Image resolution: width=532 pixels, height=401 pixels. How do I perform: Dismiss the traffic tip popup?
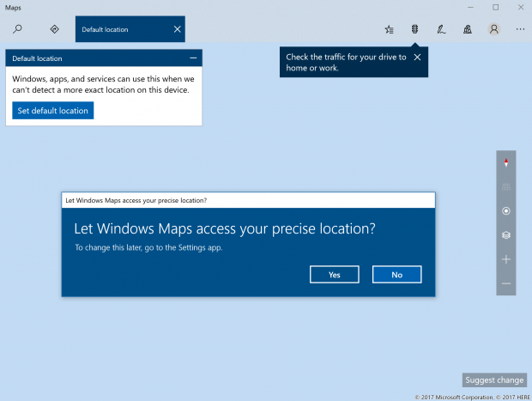pos(417,57)
